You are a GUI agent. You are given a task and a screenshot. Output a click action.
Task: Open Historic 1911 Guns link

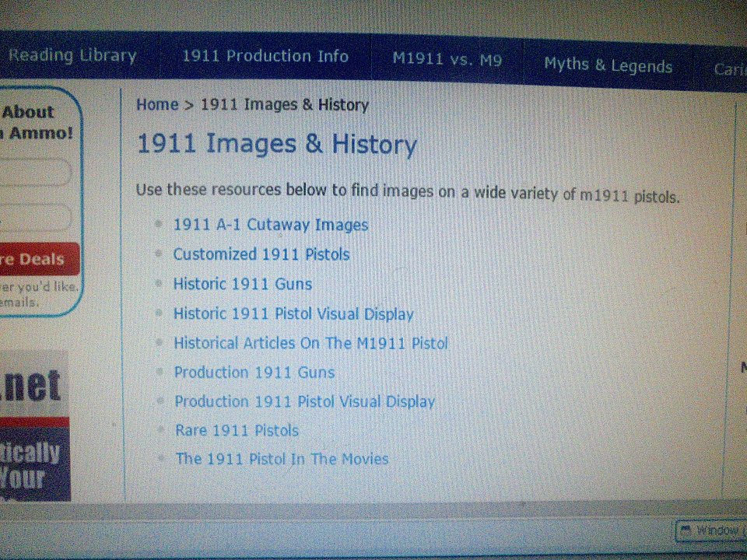point(243,284)
